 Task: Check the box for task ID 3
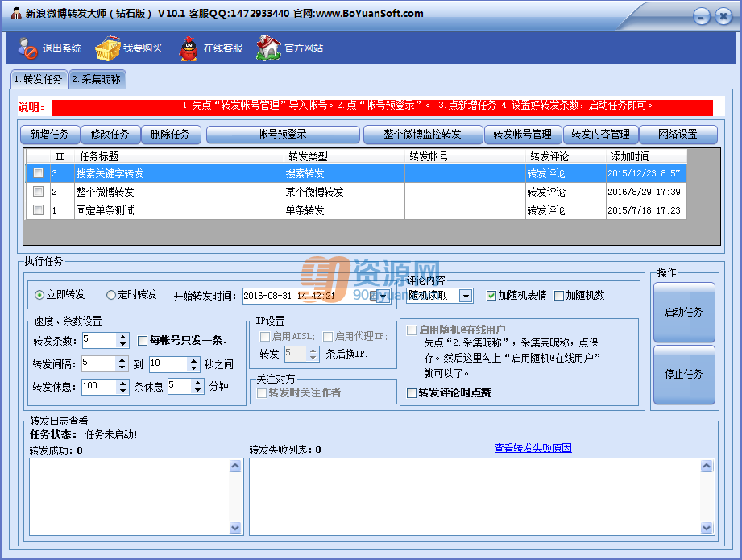point(39,173)
